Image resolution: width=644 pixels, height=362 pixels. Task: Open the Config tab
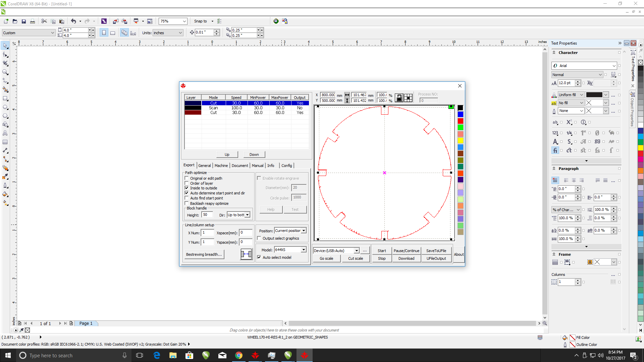pyautogui.click(x=286, y=166)
